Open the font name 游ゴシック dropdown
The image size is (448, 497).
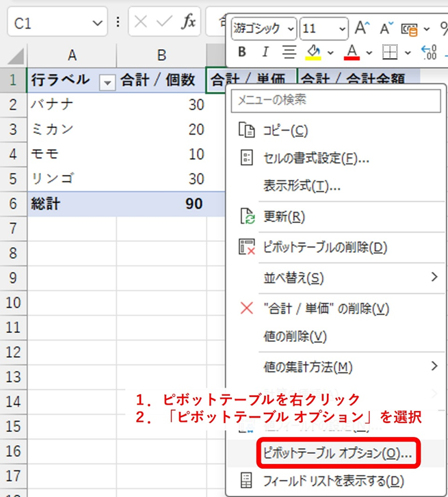click(x=291, y=29)
